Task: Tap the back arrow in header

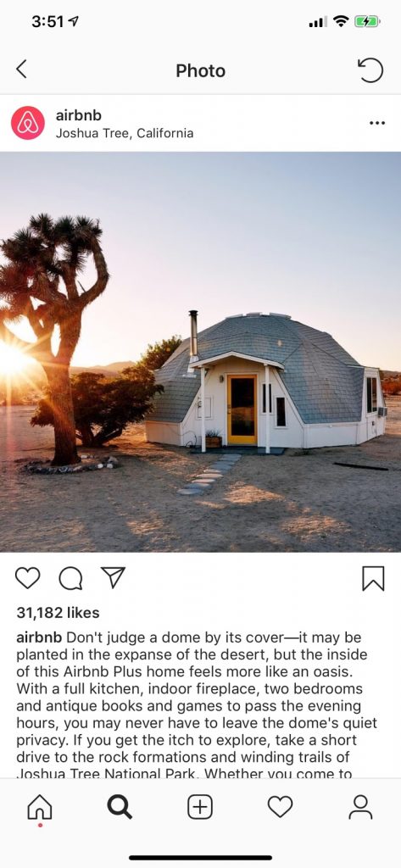Action: (21, 70)
